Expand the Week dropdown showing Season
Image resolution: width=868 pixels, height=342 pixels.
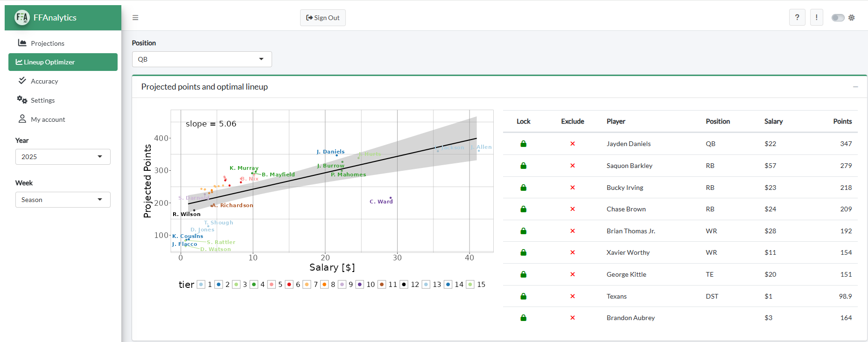(63, 200)
